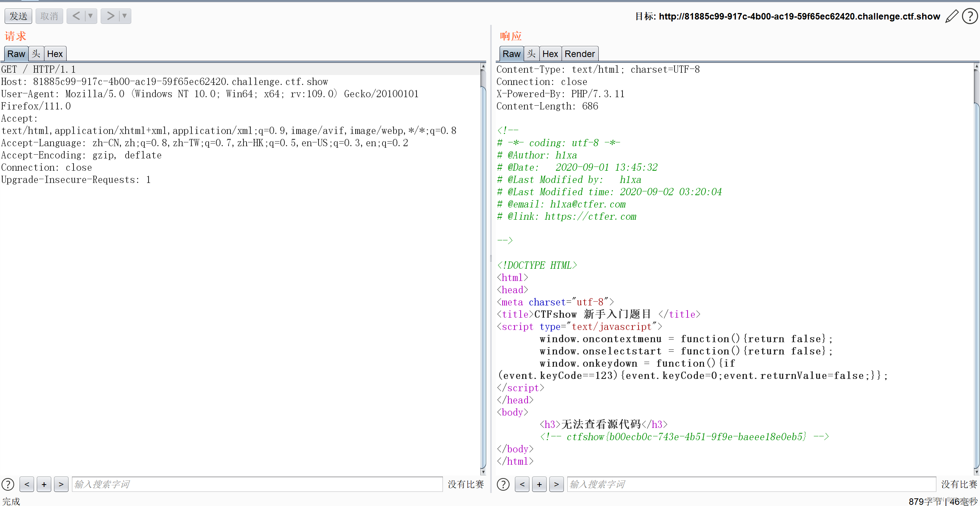The height and width of the screenshot is (506, 980).
Task: Click the response '没有比赛' match count label
Action: 959,485
